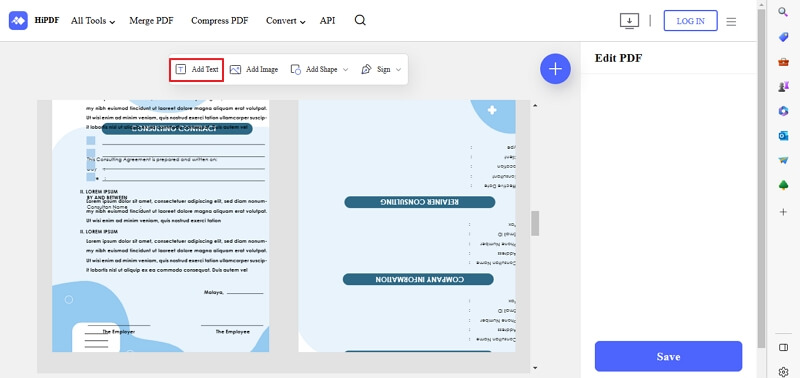Viewport: 800px width, 378px height.
Task: Open the All Tools dropdown menu
Action: coord(93,21)
